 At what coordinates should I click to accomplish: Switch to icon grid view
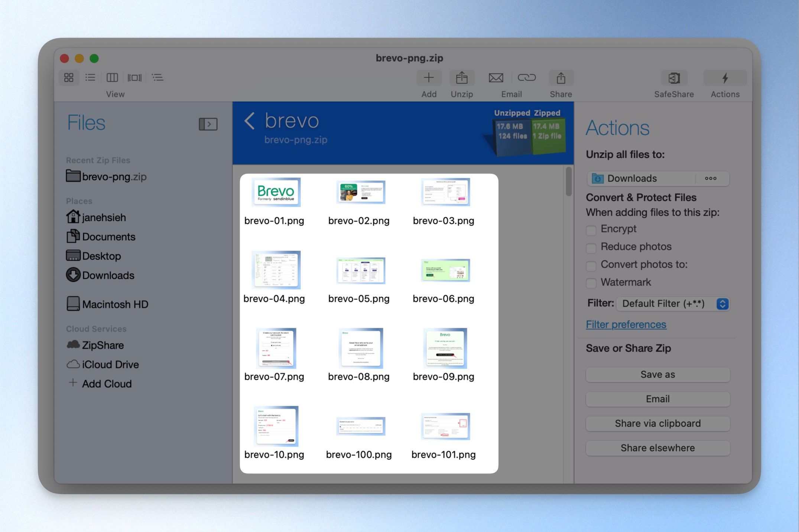pos(69,78)
